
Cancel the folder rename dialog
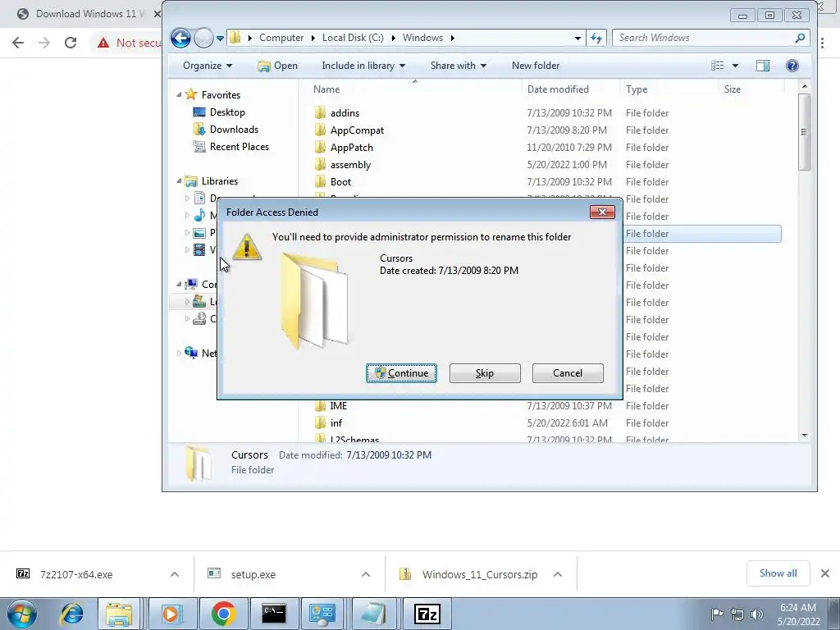tap(568, 373)
